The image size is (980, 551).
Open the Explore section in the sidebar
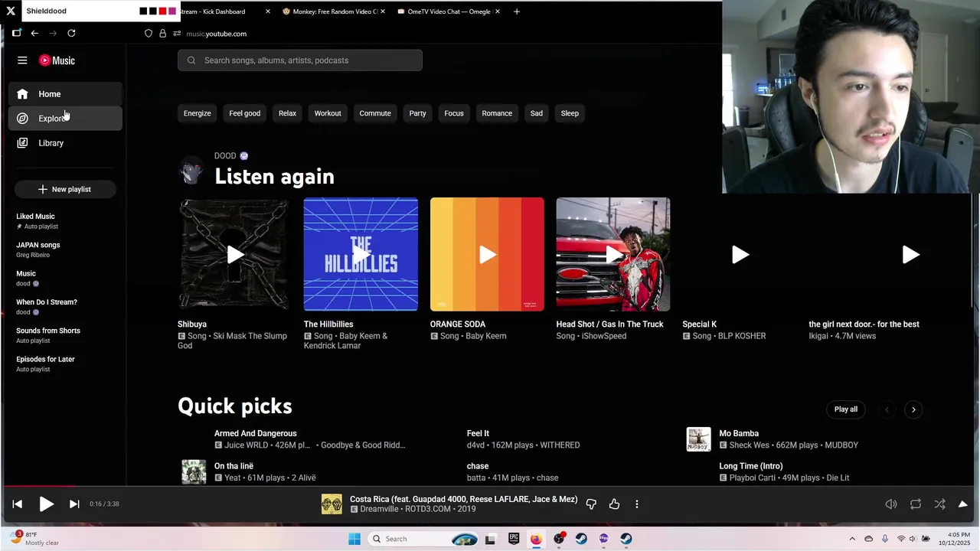click(x=66, y=119)
